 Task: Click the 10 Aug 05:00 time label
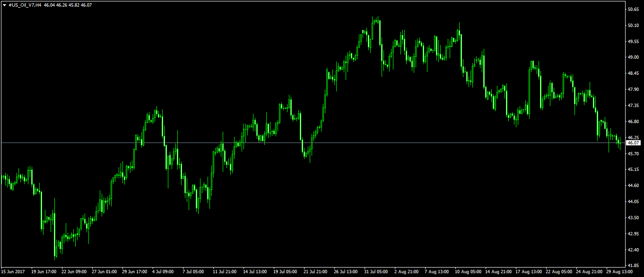click(468, 272)
